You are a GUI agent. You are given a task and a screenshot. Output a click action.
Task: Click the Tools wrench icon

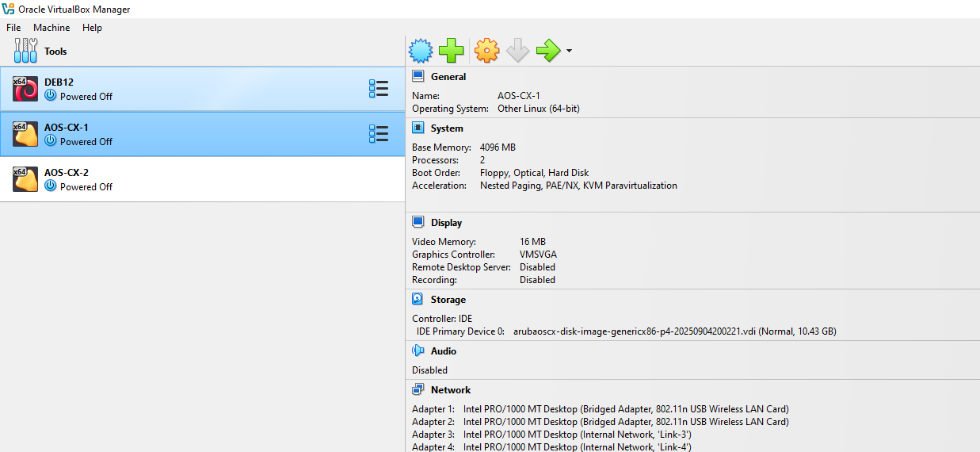tap(26, 52)
